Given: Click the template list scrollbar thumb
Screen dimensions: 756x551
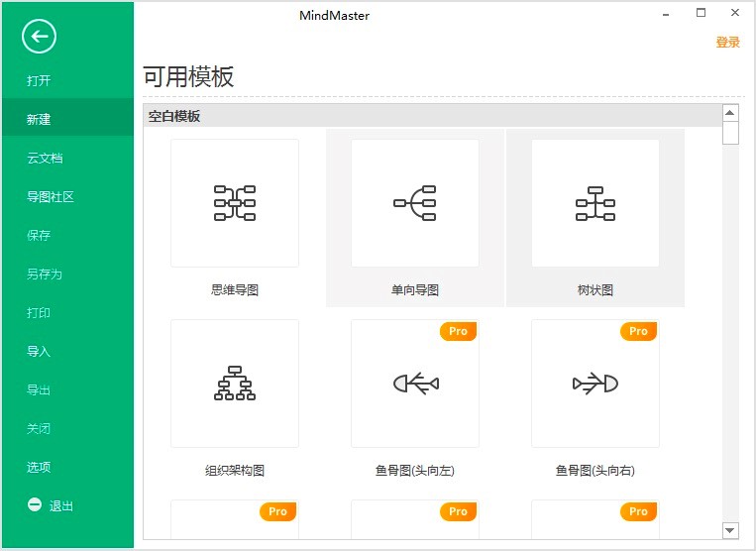Looking at the screenshot, I should point(730,133).
